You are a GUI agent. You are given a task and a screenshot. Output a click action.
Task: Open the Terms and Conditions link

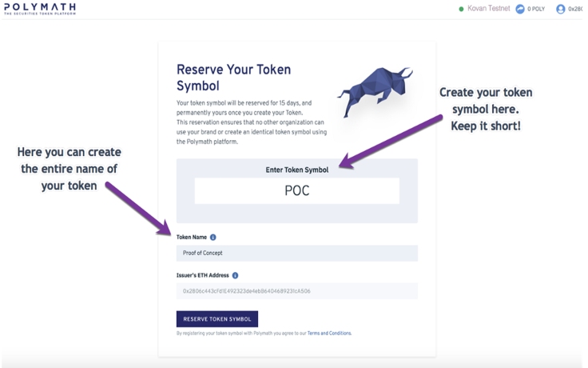pos(329,333)
